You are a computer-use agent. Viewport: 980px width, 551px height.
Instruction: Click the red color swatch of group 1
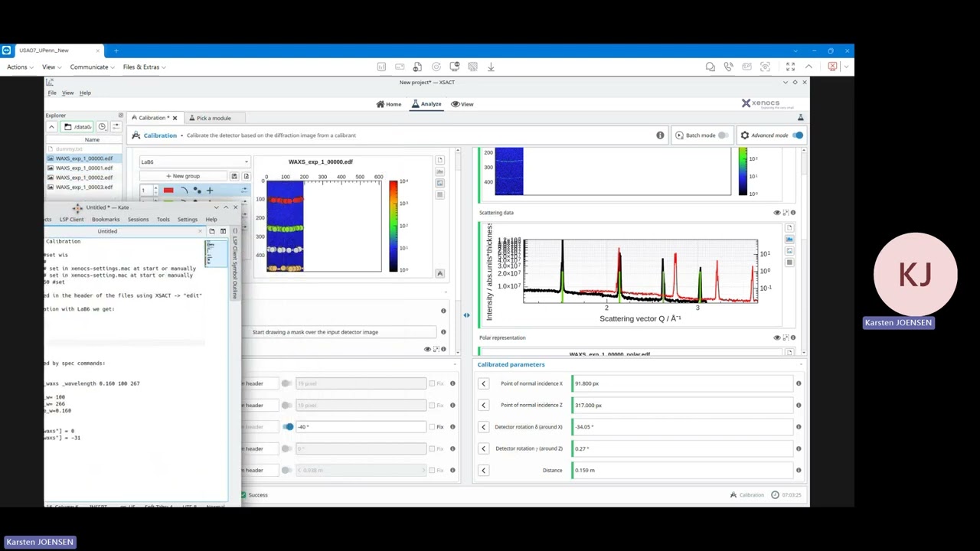[x=168, y=191]
